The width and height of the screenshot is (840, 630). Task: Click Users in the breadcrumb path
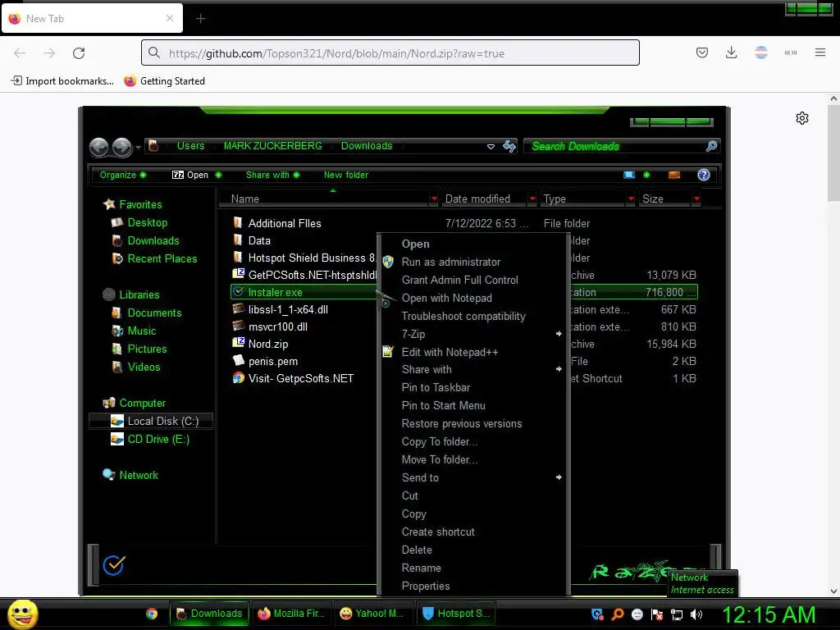[x=190, y=146]
